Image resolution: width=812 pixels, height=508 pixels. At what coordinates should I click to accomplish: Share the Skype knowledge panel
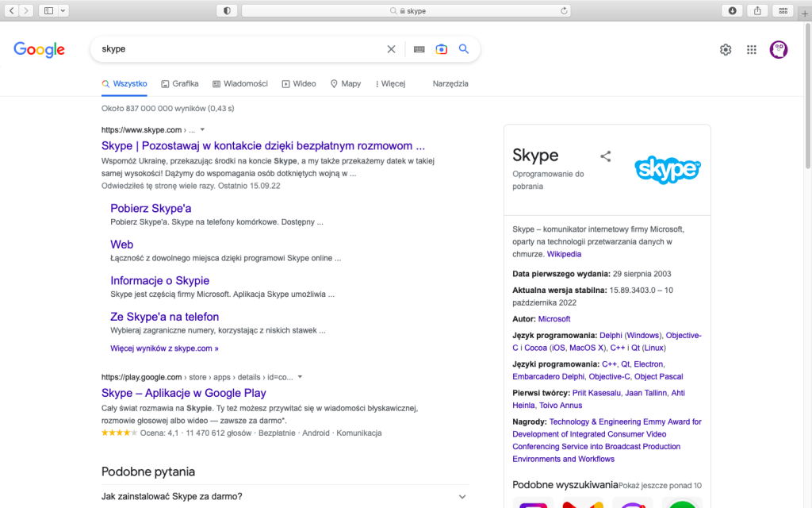tap(606, 156)
